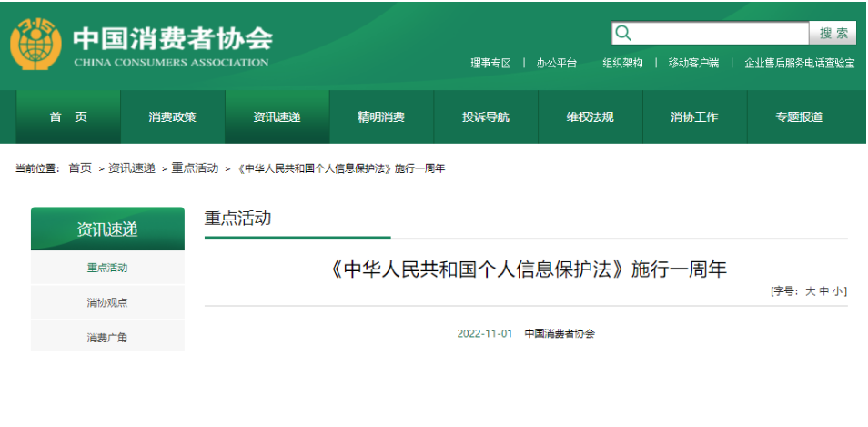Image resolution: width=868 pixels, height=427 pixels.
Task: Open 投诉导航 navigation item
Action: [x=486, y=117]
